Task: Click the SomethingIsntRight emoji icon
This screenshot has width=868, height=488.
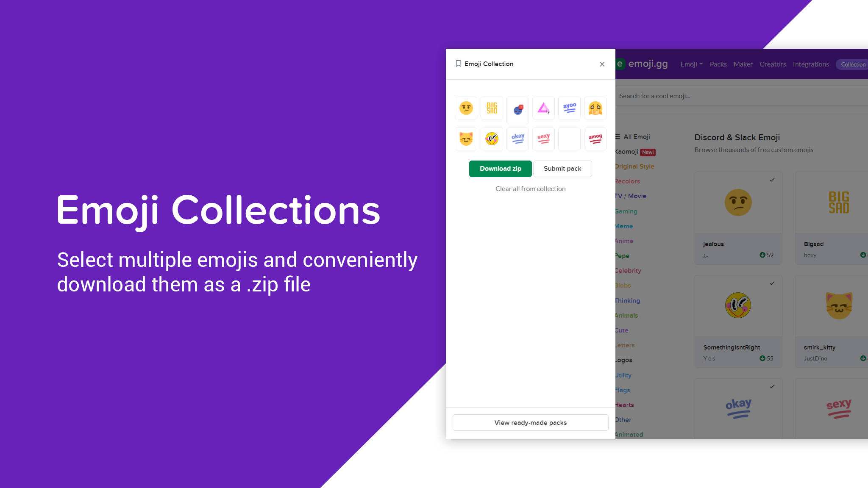Action: (x=737, y=305)
